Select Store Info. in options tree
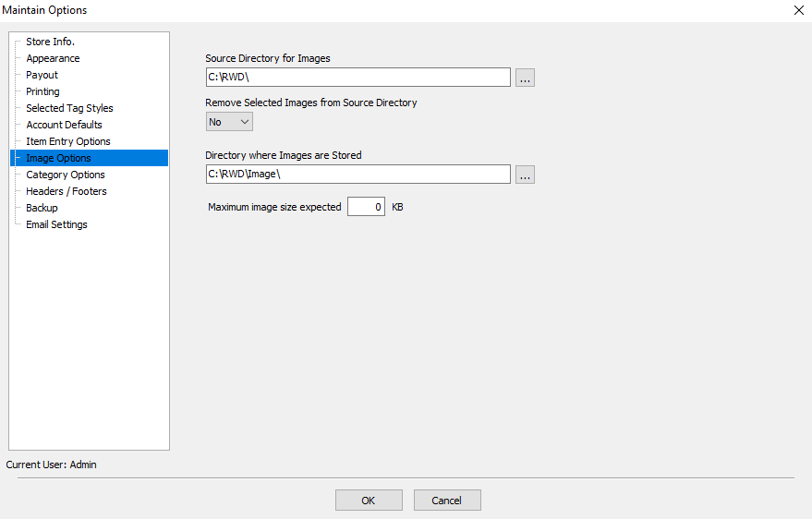Screen dimensions: 812x519 [50, 42]
